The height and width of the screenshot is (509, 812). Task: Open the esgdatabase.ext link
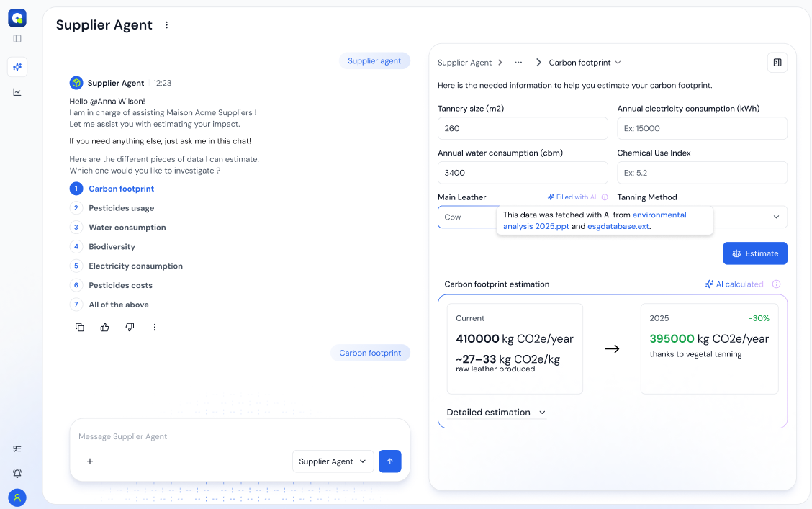coord(623,226)
